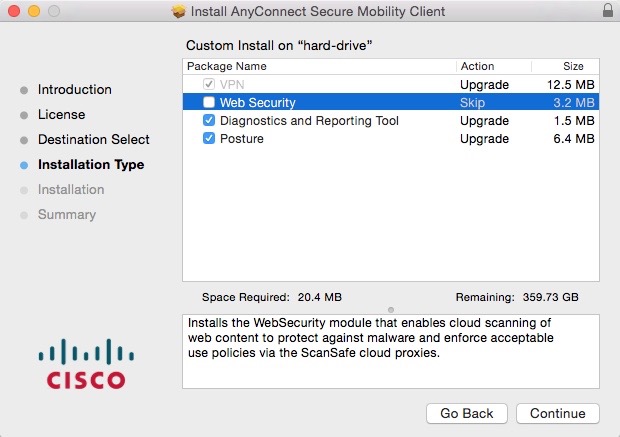Click the Web Security Skip action
620x437 pixels.
[x=473, y=102]
